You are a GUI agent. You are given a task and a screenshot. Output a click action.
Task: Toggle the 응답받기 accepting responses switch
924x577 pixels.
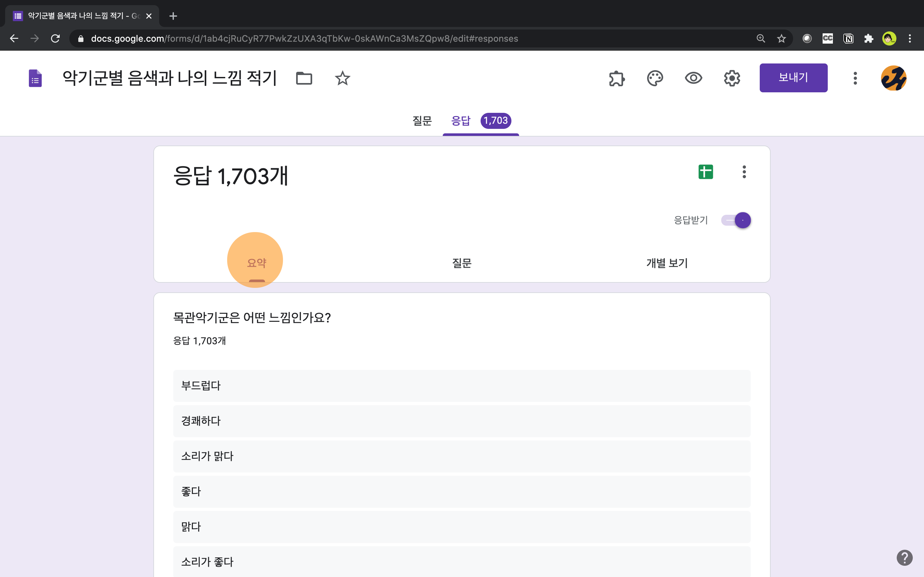(x=736, y=220)
